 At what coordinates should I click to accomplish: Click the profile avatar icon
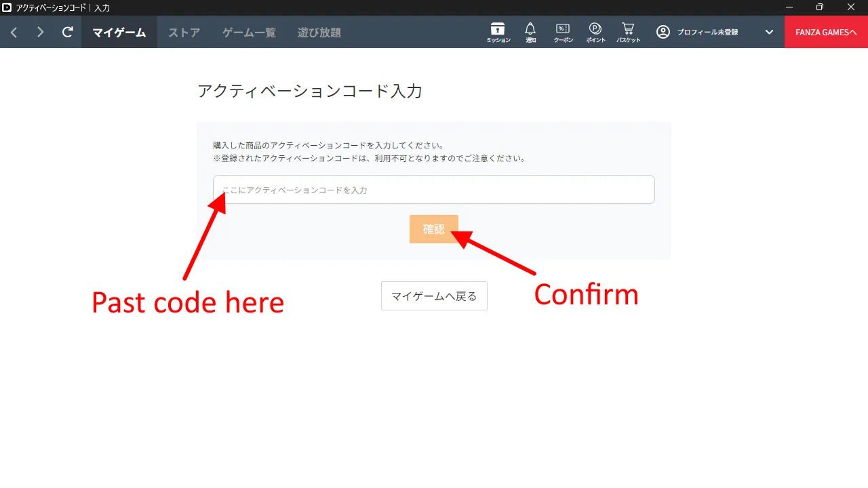(663, 32)
